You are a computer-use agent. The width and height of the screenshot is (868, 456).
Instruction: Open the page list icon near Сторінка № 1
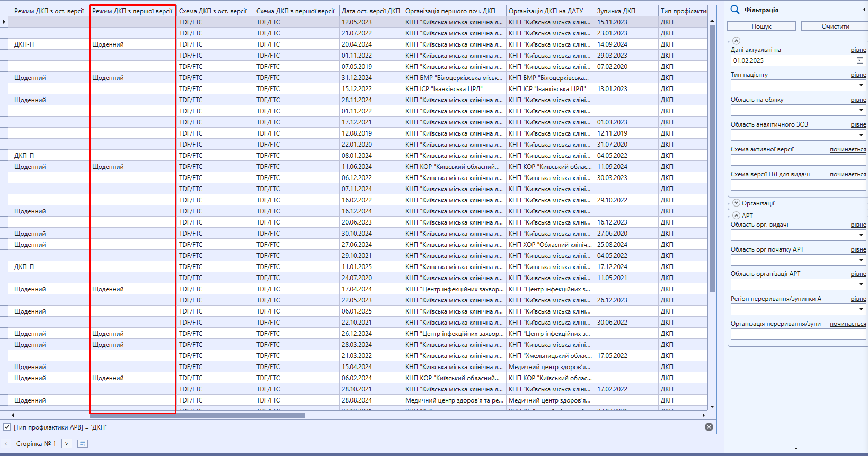point(83,443)
